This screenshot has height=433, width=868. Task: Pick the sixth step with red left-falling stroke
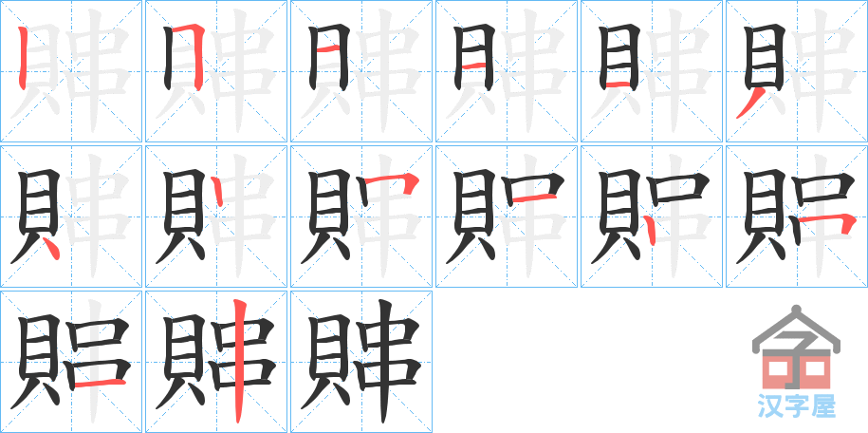click(x=797, y=71)
